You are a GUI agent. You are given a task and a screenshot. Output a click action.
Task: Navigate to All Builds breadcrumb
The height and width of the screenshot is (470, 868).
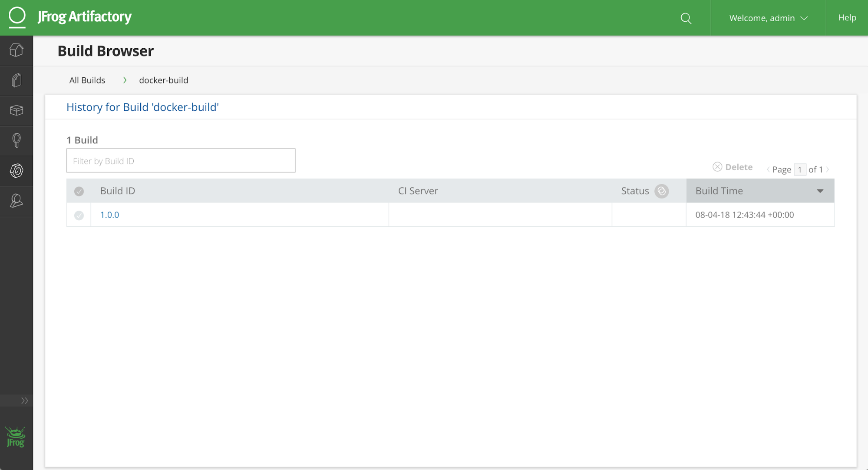coord(87,80)
